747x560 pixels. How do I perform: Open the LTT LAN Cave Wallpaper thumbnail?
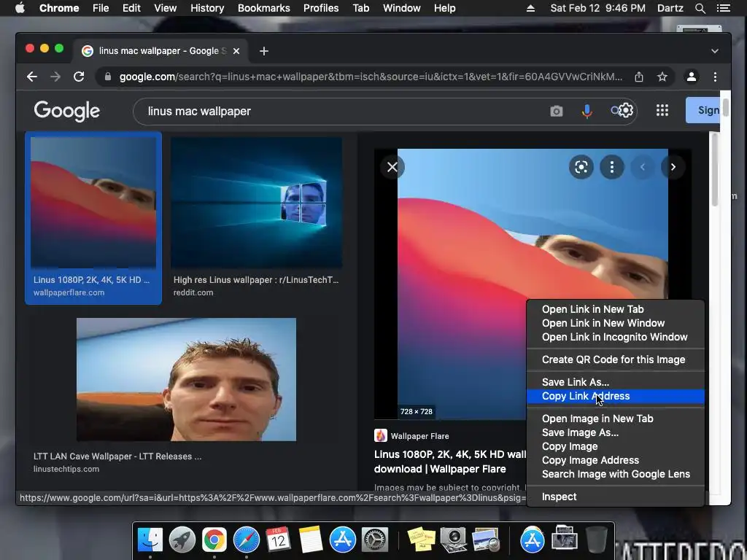tap(186, 379)
